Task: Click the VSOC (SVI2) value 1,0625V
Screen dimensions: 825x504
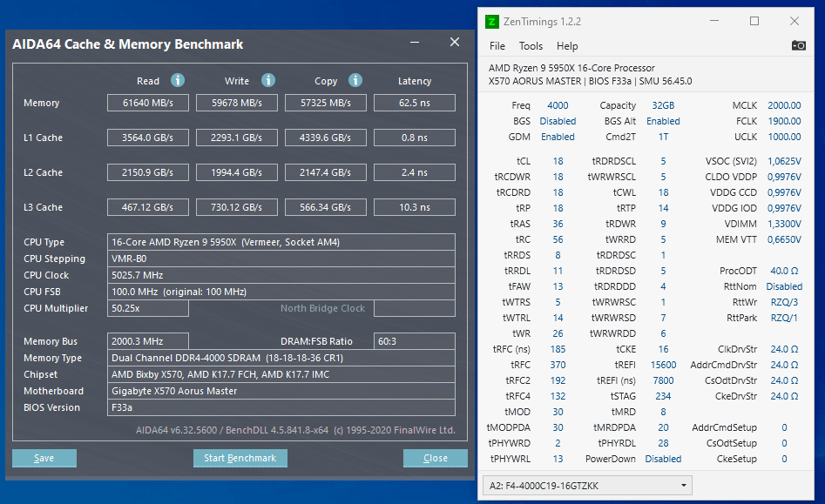Action: 784,161
